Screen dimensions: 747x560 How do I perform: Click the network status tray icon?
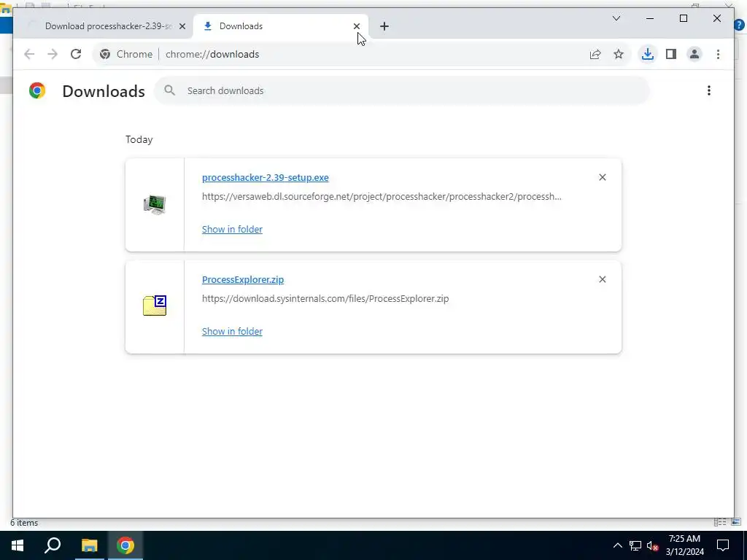click(635, 545)
